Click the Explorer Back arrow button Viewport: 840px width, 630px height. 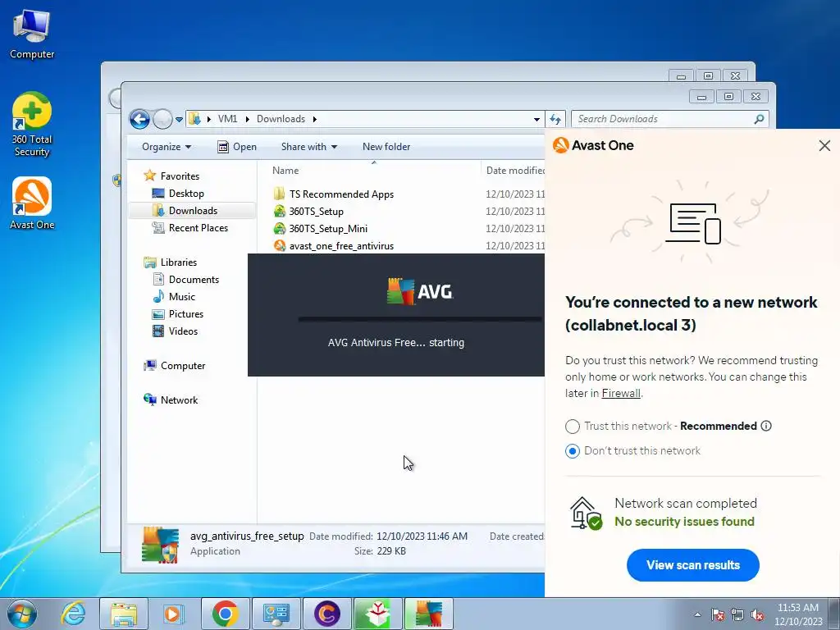(139, 119)
